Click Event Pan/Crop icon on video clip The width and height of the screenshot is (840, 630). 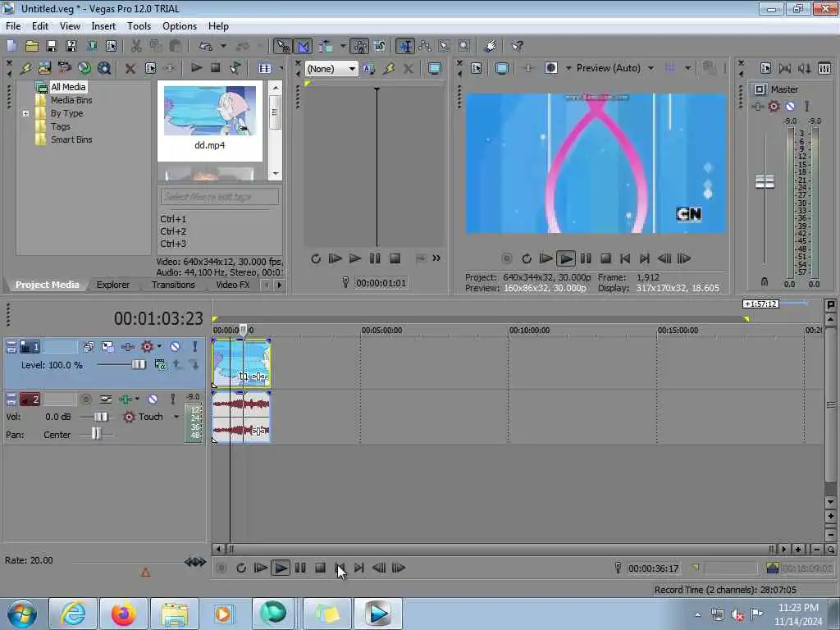click(x=243, y=377)
